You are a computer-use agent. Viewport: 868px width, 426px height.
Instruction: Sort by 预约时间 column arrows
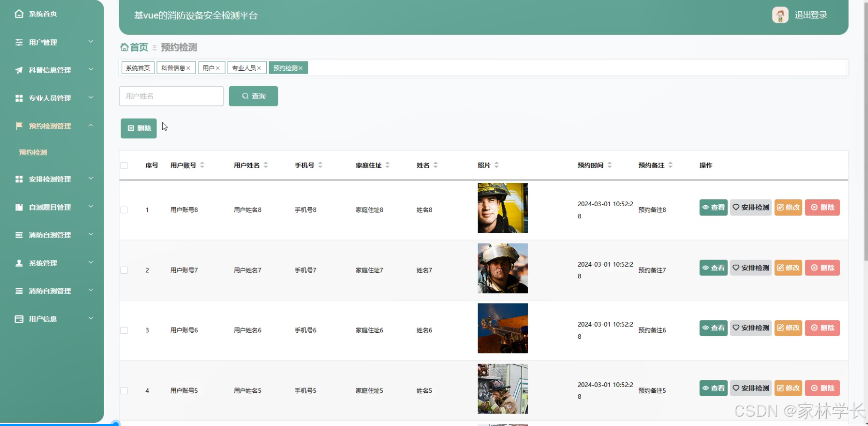tap(610, 165)
